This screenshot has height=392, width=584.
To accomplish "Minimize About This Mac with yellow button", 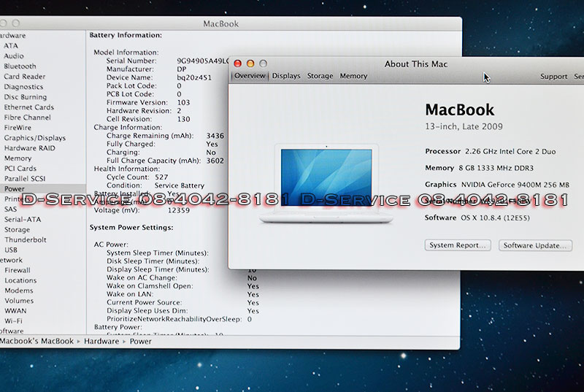I will tap(250, 64).
